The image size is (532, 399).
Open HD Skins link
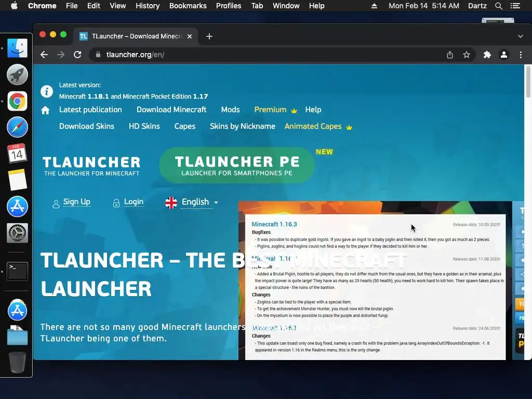(x=144, y=126)
